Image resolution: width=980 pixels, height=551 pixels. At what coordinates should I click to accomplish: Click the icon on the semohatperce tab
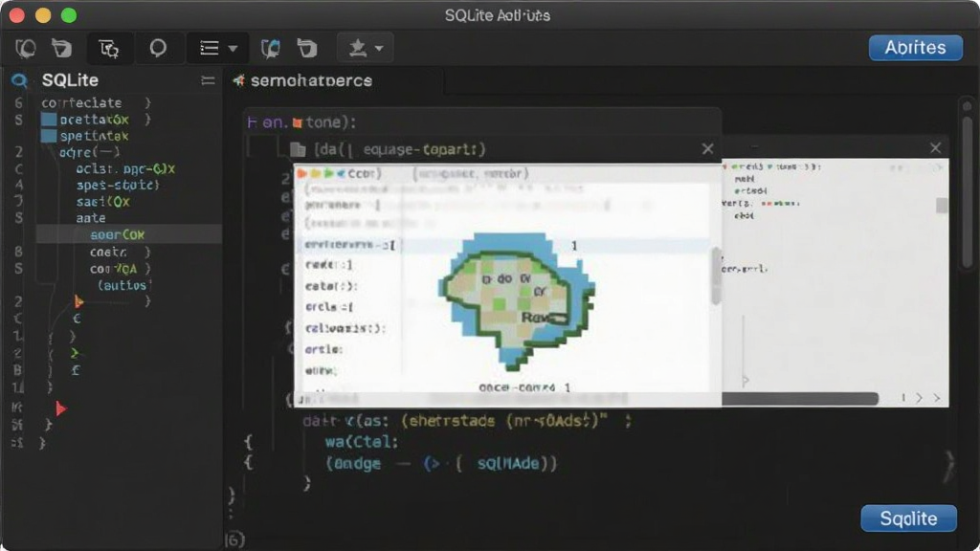238,80
